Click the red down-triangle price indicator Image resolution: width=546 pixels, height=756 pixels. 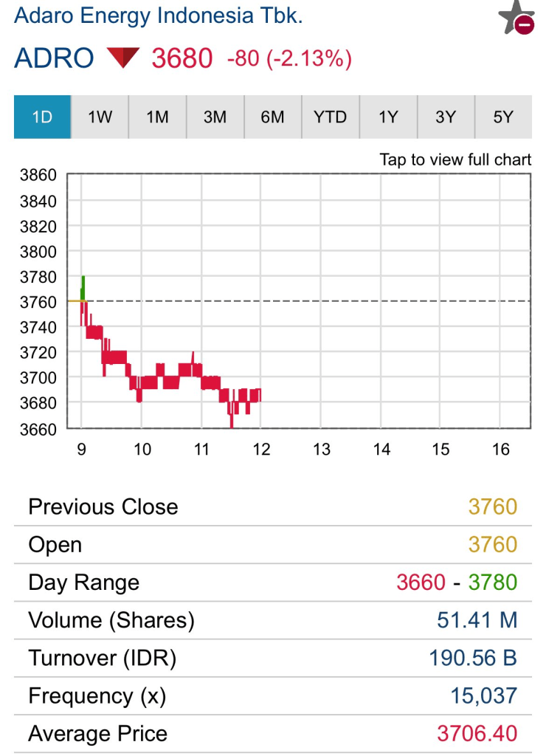[x=123, y=58]
